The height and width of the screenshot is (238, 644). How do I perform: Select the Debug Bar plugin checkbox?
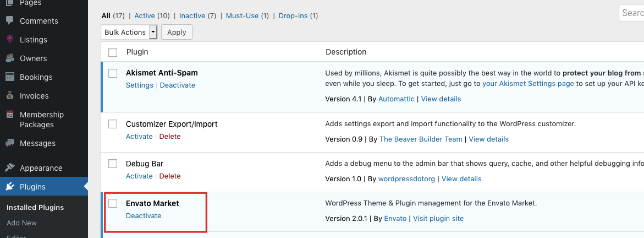113,164
